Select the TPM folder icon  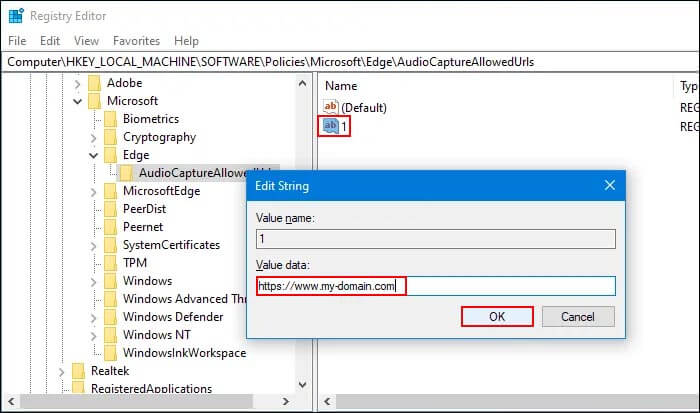110,263
